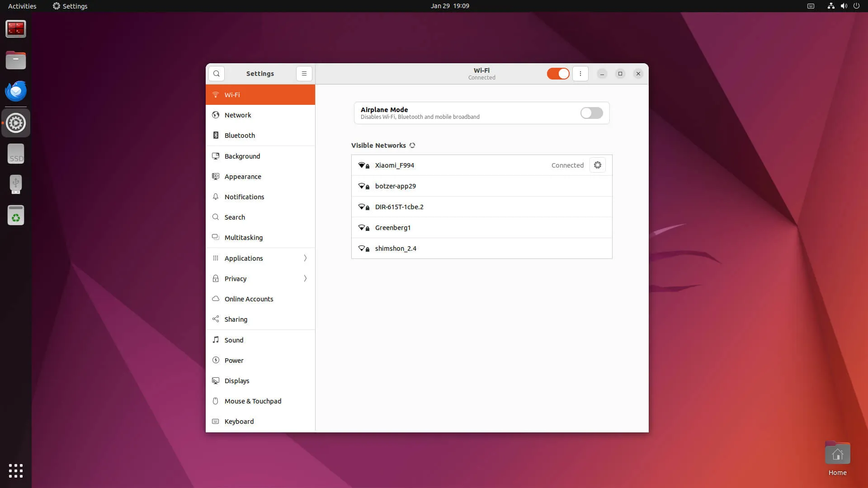Open the Displays settings panel
The width and height of the screenshot is (868, 488).
tap(237, 381)
